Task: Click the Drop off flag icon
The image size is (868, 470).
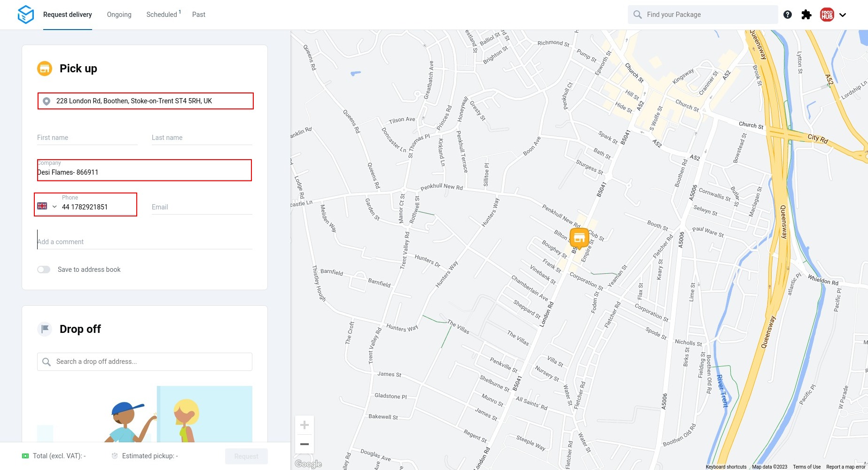Action: tap(45, 329)
